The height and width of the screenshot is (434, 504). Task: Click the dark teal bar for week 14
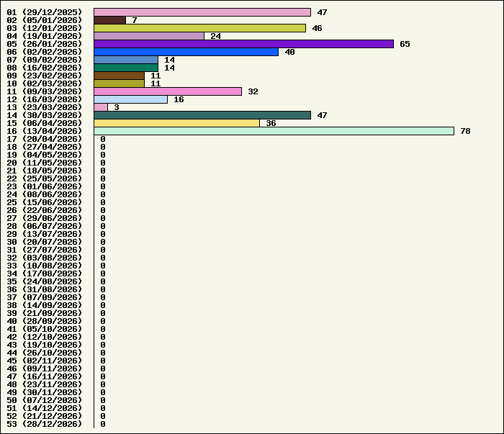click(202, 115)
